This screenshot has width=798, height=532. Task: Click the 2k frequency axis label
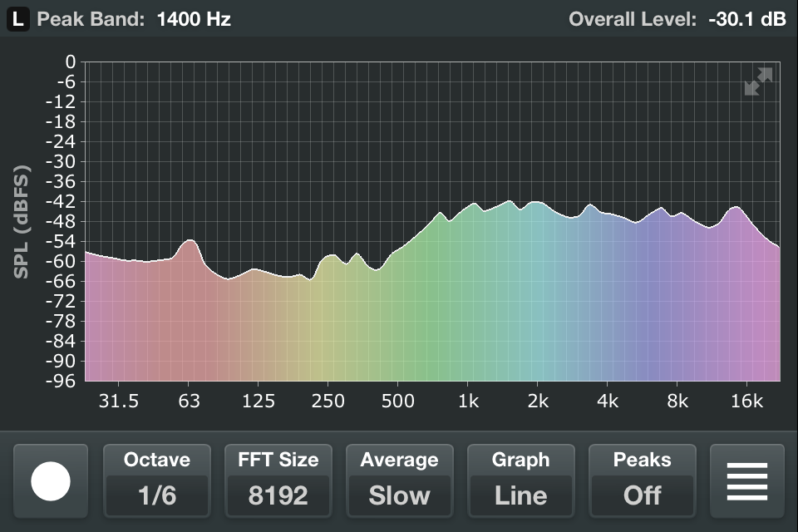[538, 401]
